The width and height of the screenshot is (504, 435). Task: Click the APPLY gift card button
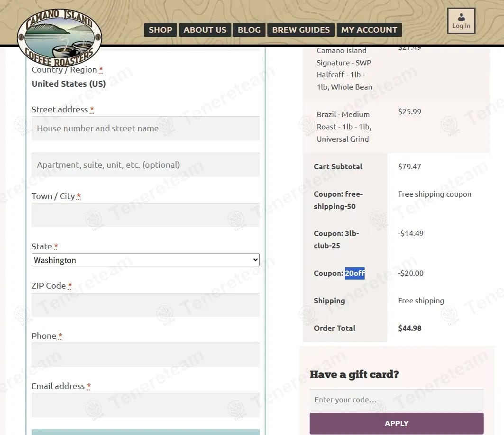click(396, 424)
